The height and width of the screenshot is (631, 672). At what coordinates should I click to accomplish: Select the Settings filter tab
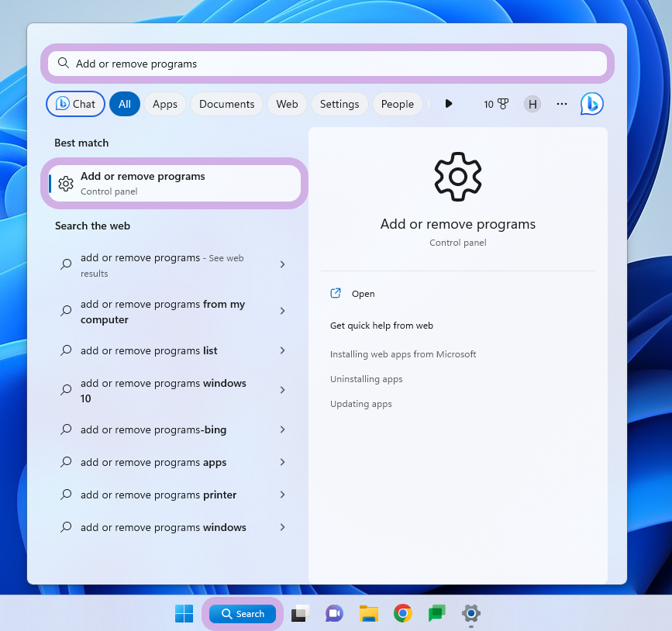[x=339, y=104]
